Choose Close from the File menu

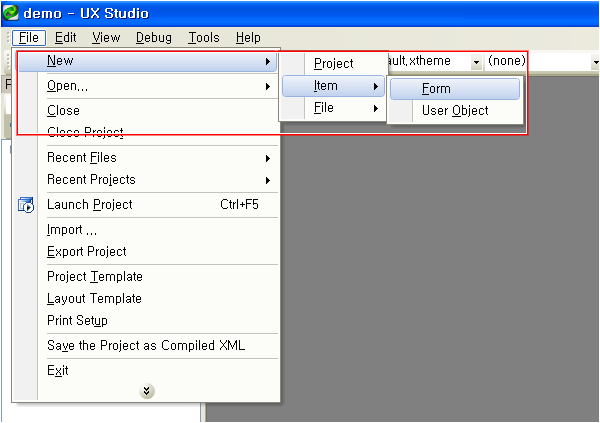coord(148,111)
